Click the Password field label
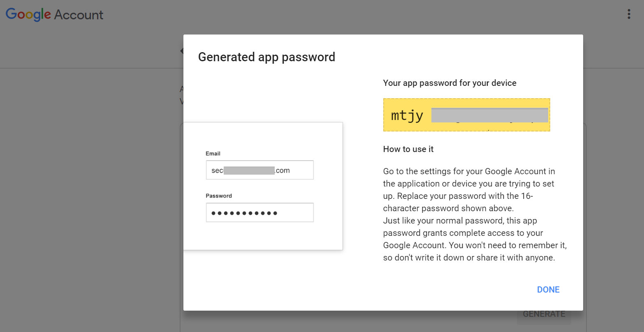The image size is (644, 332). point(219,196)
